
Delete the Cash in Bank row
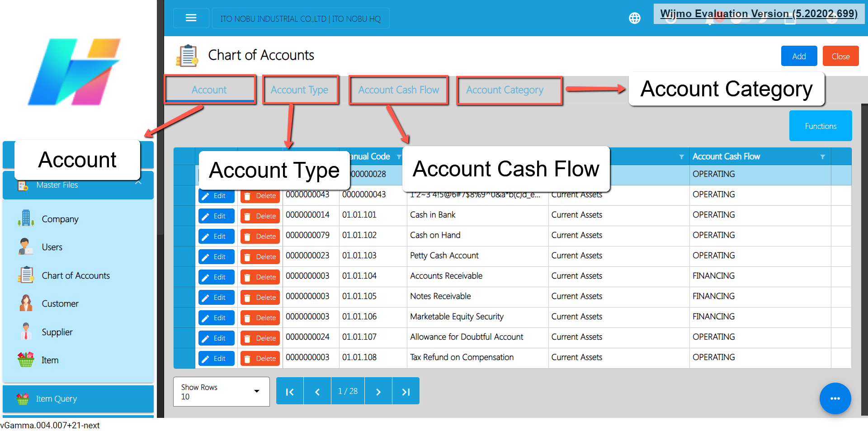click(x=260, y=216)
